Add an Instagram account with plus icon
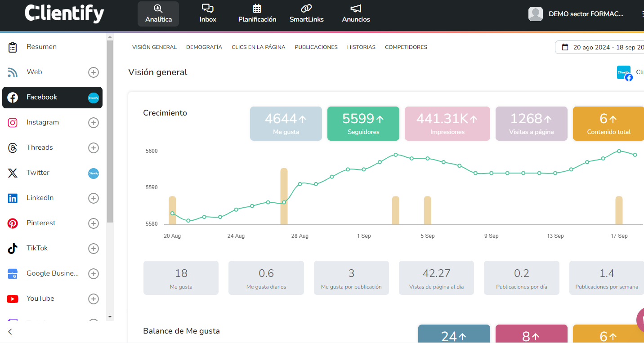Viewport: 644px width, 343px height. 93,123
